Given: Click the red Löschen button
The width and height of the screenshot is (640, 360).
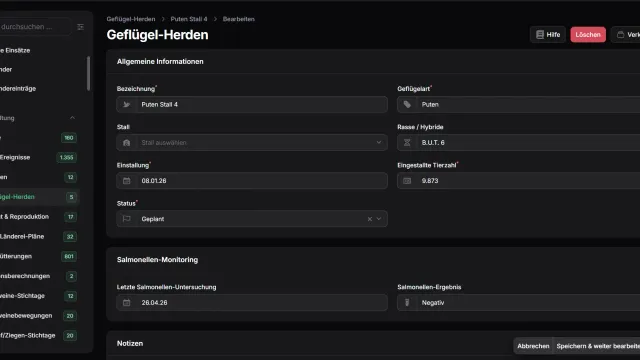Looking at the screenshot, I should point(588,35).
